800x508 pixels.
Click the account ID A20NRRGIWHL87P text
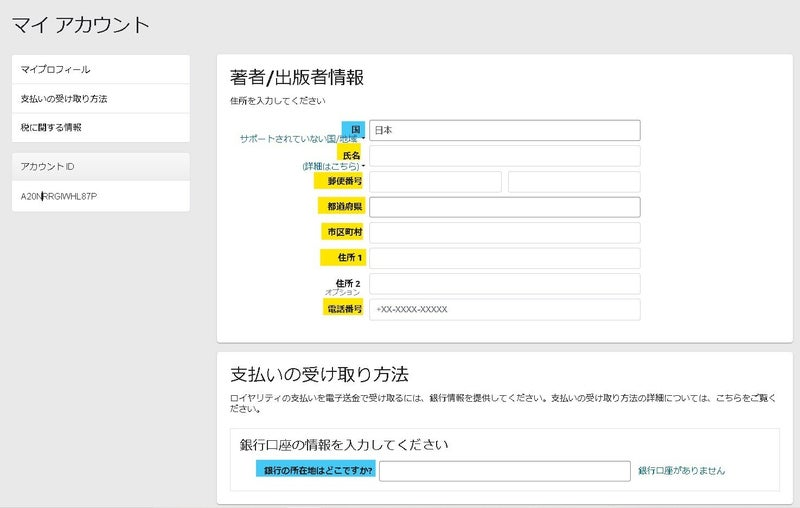59,197
